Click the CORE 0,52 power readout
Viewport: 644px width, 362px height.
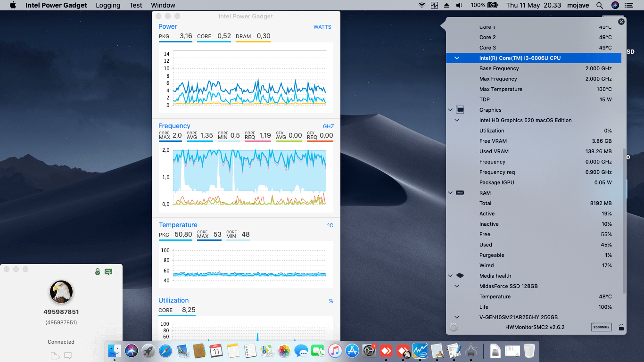pyautogui.click(x=214, y=36)
